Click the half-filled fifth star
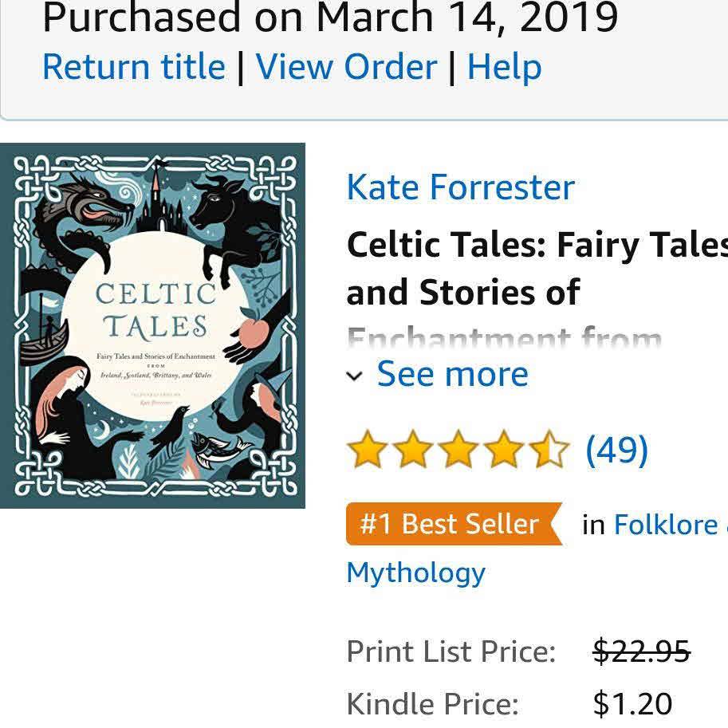The height and width of the screenshot is (728, 728). coord(551,451)
